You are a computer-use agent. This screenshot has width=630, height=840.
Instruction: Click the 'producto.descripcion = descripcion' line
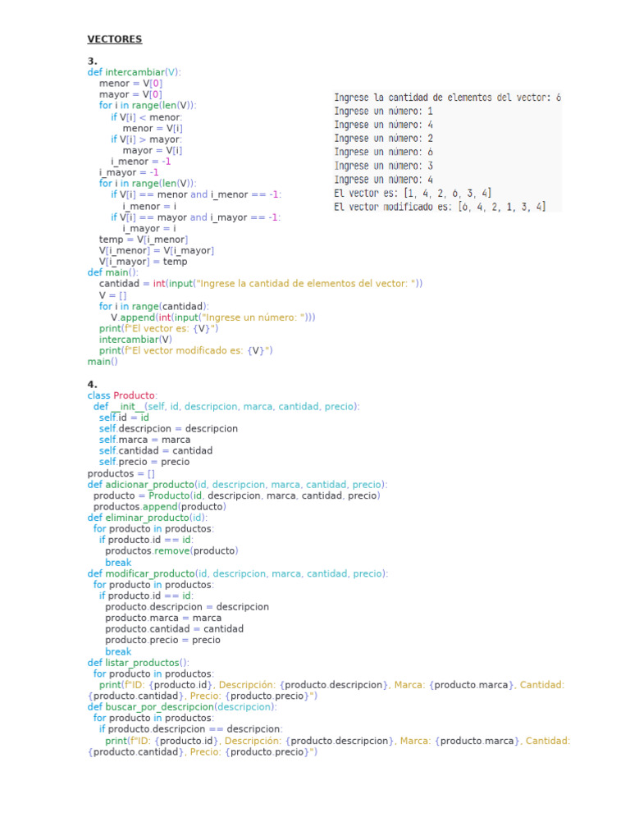187,607
